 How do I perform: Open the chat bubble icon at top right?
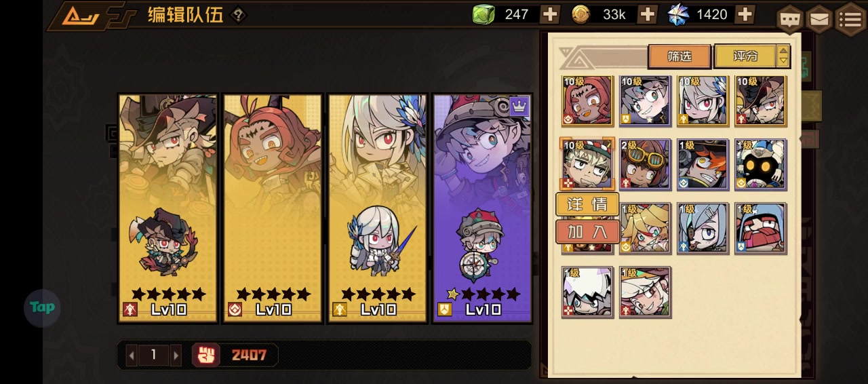coord(790,19)
